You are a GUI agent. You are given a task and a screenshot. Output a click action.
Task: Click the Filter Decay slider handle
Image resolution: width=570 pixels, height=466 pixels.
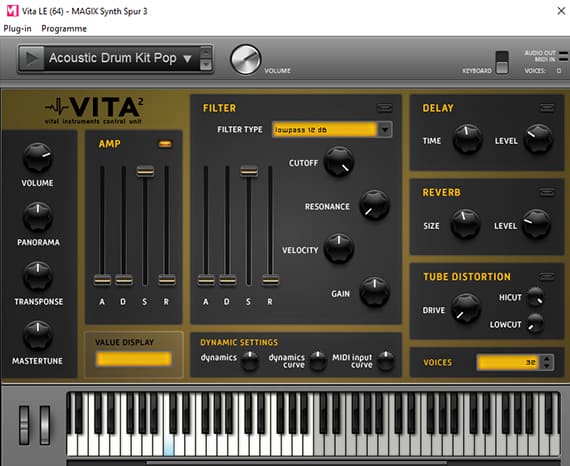[x=228, y=280]
